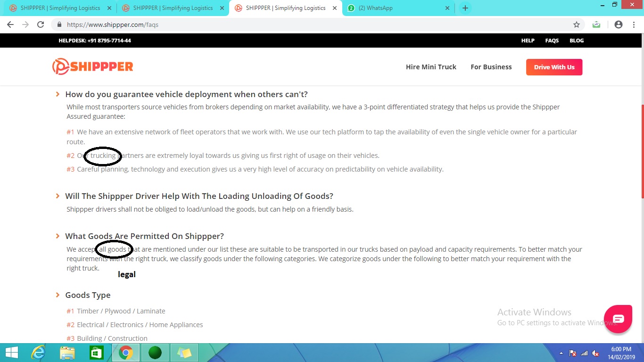
Task: Collapse 'How do you guarantee vehicle deployment' question
Action: point(58,94)
